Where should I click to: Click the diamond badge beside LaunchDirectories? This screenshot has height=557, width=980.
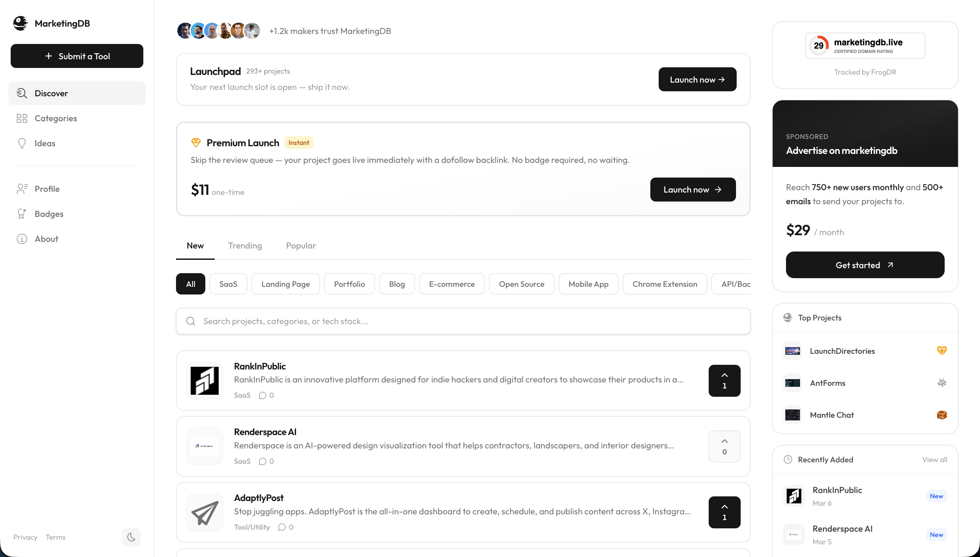942,350
